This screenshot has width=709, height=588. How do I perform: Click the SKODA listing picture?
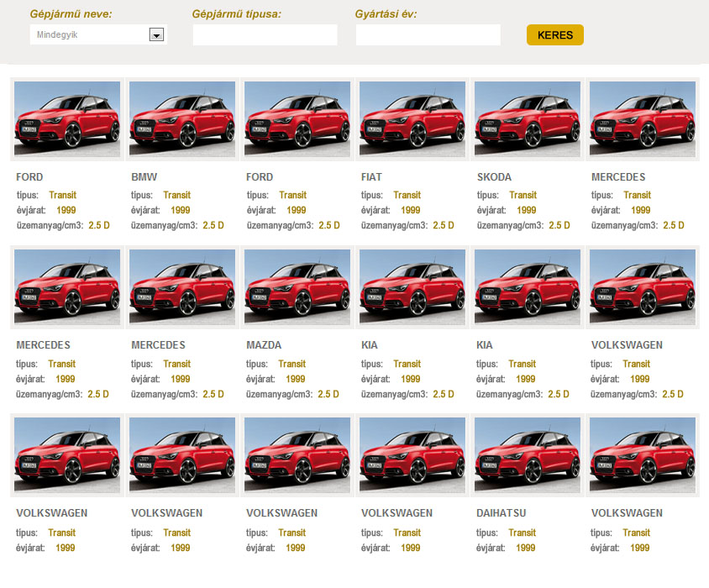coord(528,119)
